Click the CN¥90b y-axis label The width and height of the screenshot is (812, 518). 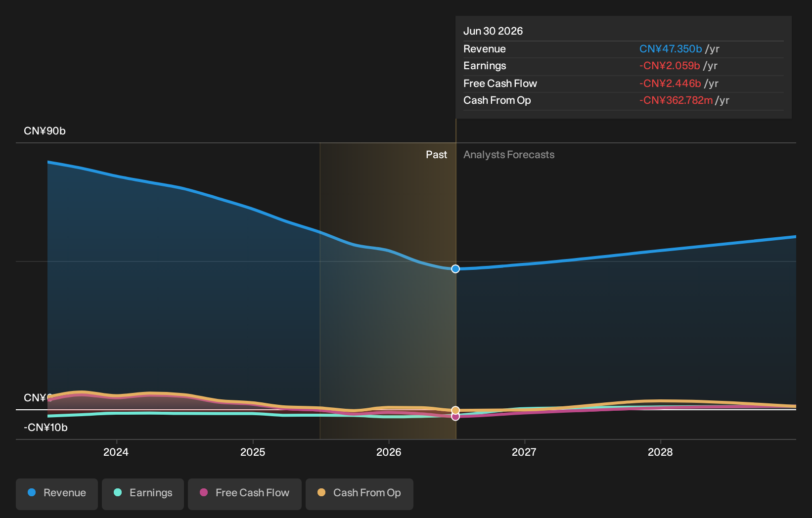(45, 131)
